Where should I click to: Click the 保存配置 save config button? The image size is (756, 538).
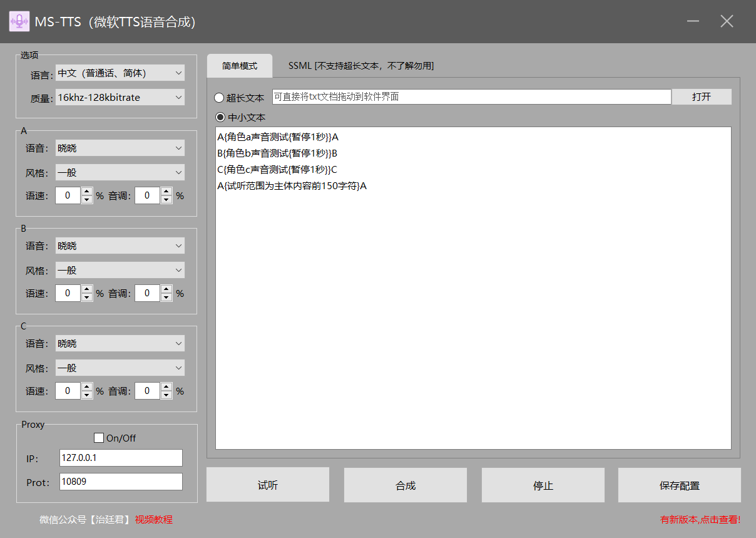click(680, 485)
